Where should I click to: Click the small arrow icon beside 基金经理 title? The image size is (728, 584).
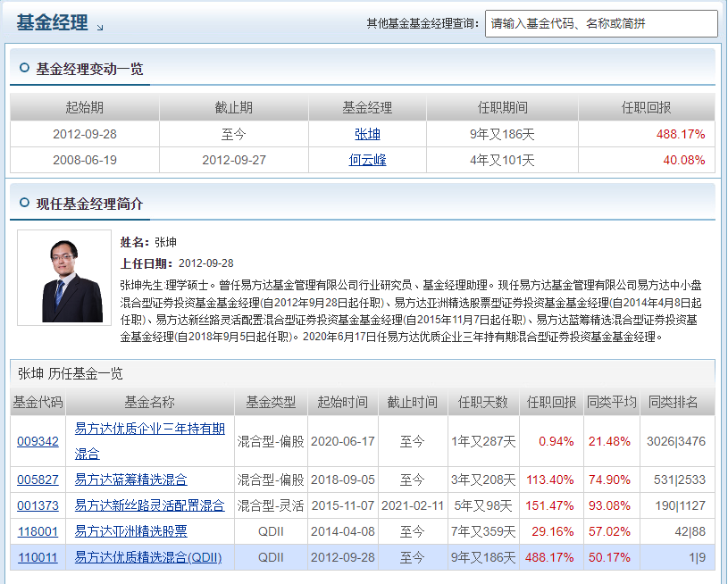click(x=100, y=28)
